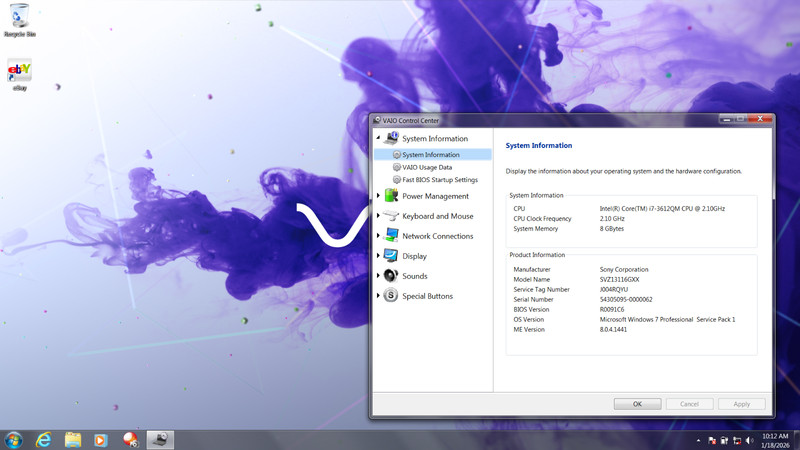Open Windows Media Player from taskbar
The width and height of the screenshot is (800, 450).
pos(101,440)
